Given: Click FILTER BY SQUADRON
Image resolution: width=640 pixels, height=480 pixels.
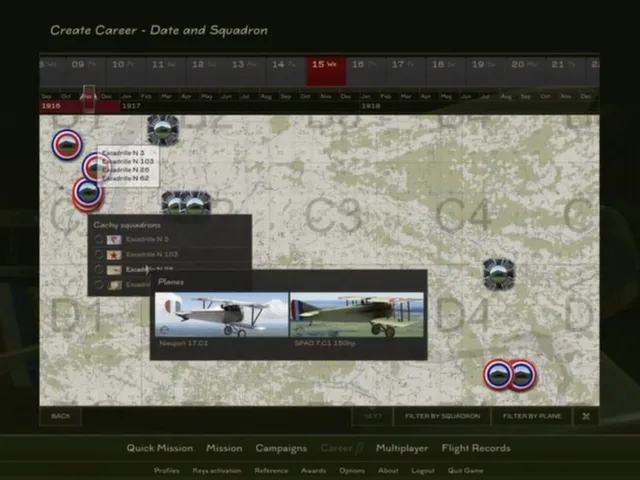Looking at the screenshot, I should tap(442, 416).
